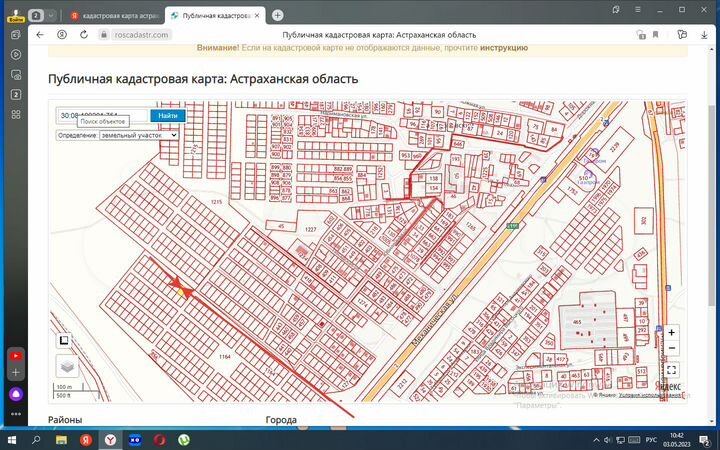Image resolution: width=720 pixels, height=450 pixels.
Task: Click the roscadastr.com address bar
Action: tap(140, 34)
